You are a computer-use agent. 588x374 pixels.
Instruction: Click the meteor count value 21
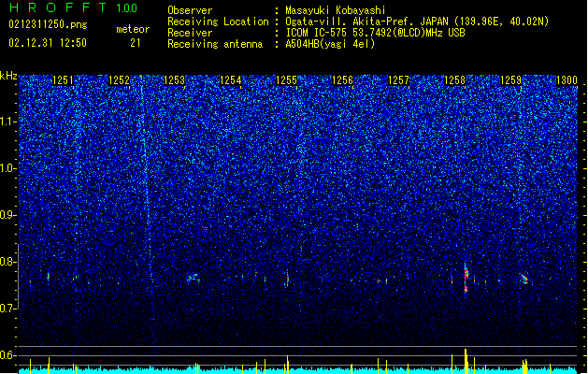(x=136, y=43)
